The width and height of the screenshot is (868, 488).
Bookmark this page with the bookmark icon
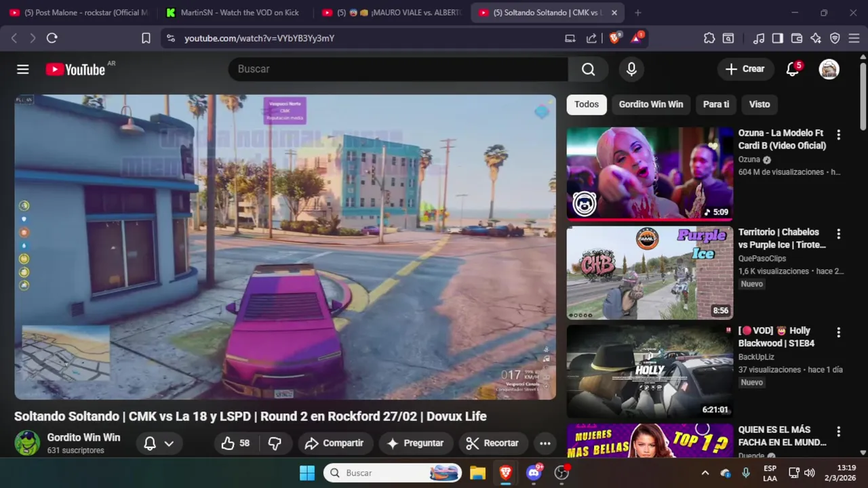coord(146,39)
